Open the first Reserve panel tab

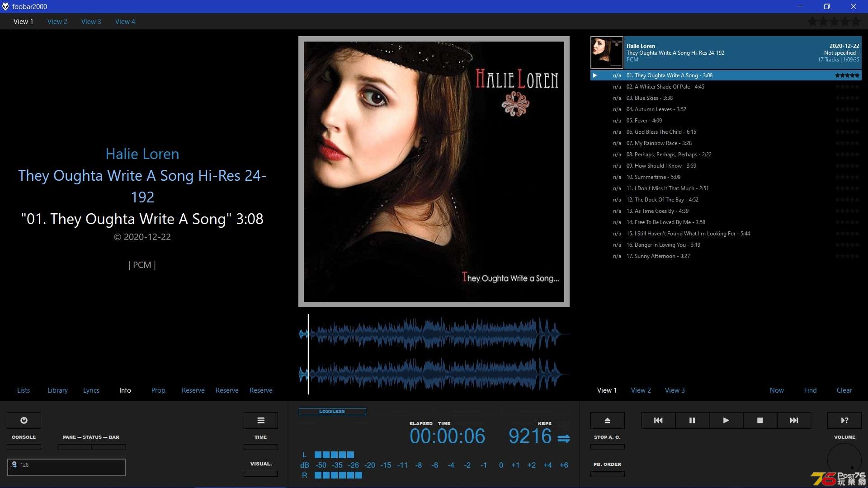point(193,390)
